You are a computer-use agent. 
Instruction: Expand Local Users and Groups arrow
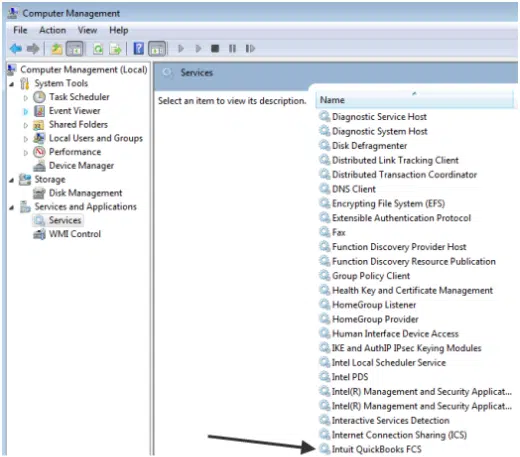click(x=26, y=139)
